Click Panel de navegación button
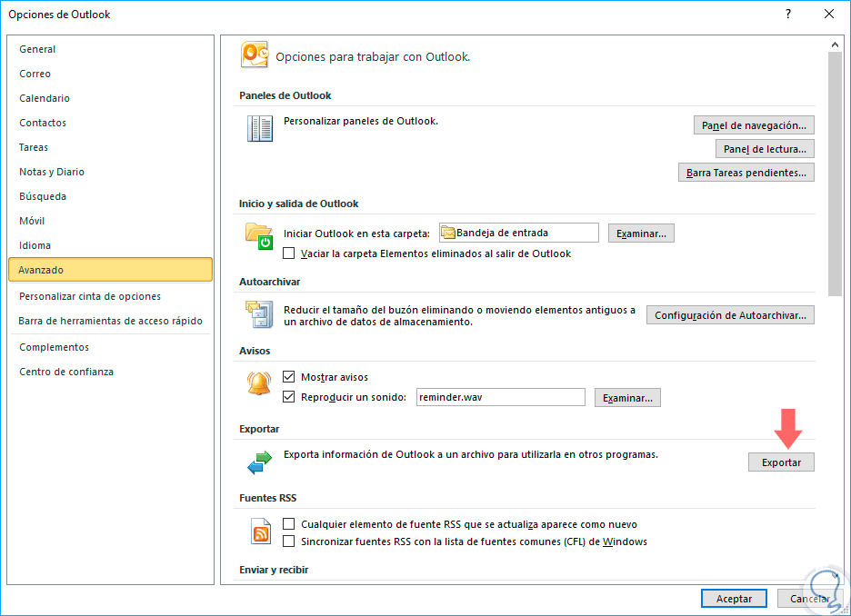Viewport: 851px width, 616px height. click(x=754, y=125)
